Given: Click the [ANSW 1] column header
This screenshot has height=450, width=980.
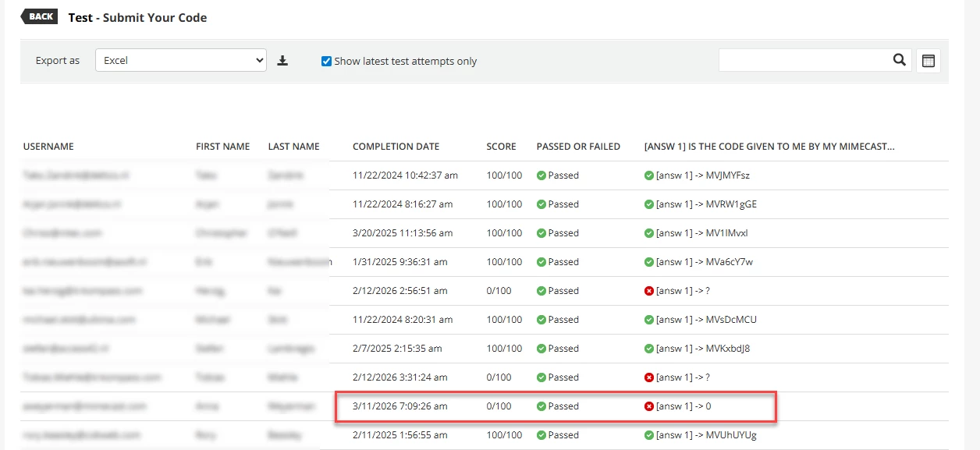Looking at the screenshot, I should coord(769,147).
